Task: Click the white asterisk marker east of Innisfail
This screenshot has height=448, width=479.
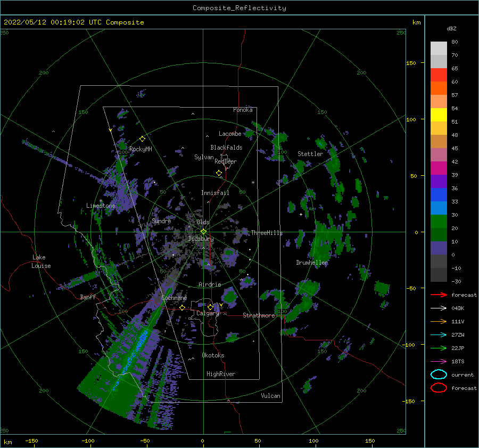Action: tap(253, 183)
